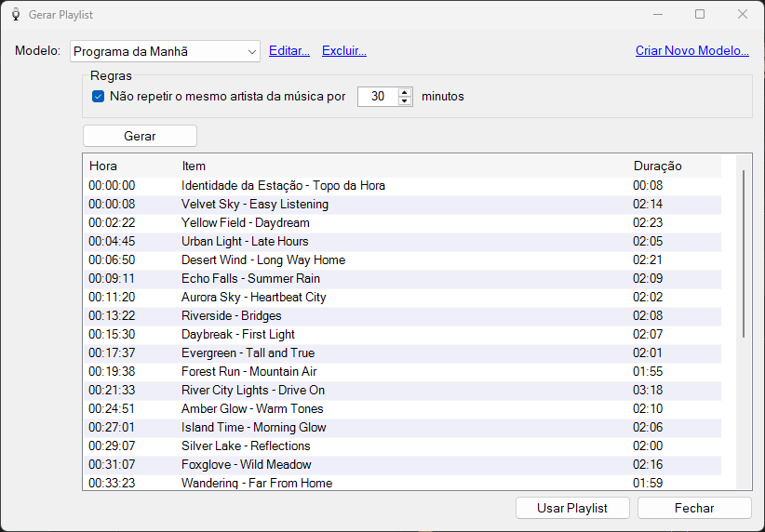Open Criar Novo Modelo... link

pos(691,51)
